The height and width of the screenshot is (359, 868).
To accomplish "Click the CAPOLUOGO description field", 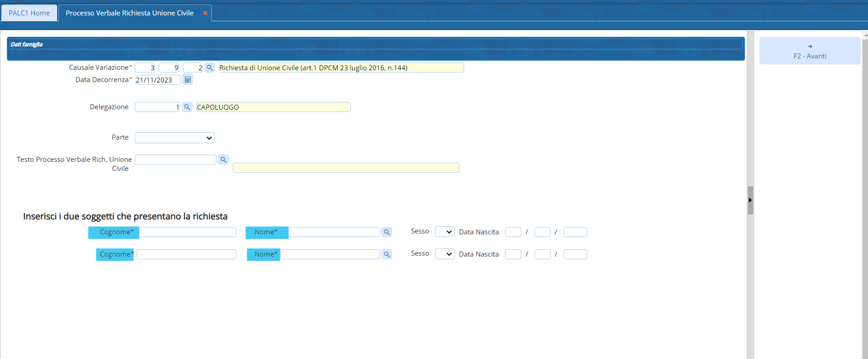I will (x=273, y=107).
